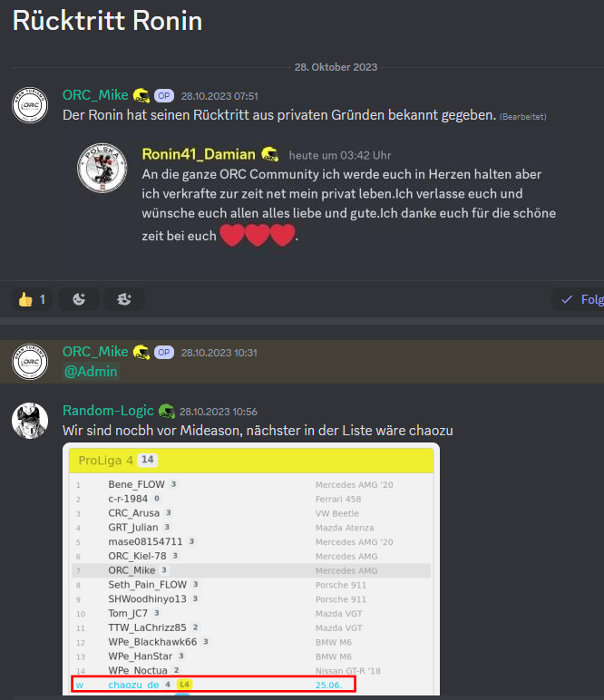Click the green helmet badge beside Random-Logic

pyautogui.click(x=167, y=411)
